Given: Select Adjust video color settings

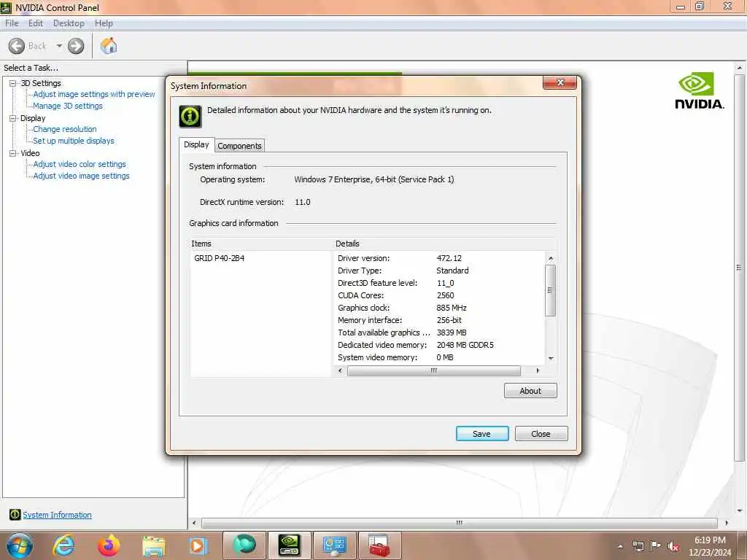Looking at the screenshot, I should click(x=80, y=164).
